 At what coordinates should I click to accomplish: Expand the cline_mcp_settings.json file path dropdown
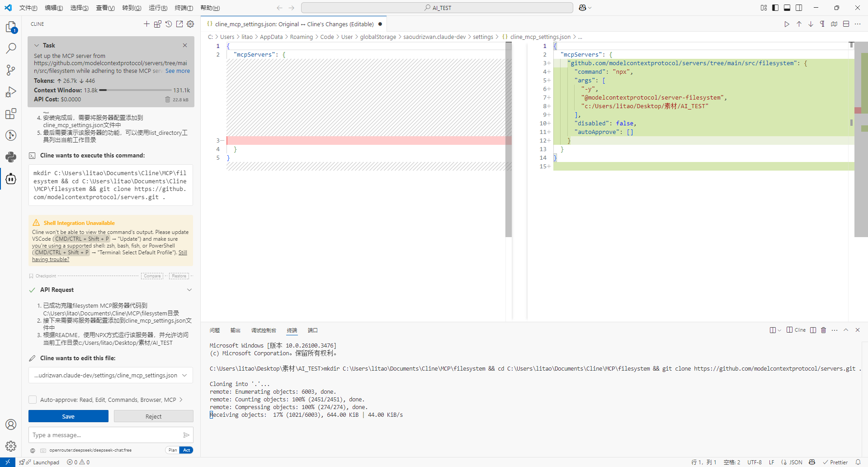pos(184,375)
